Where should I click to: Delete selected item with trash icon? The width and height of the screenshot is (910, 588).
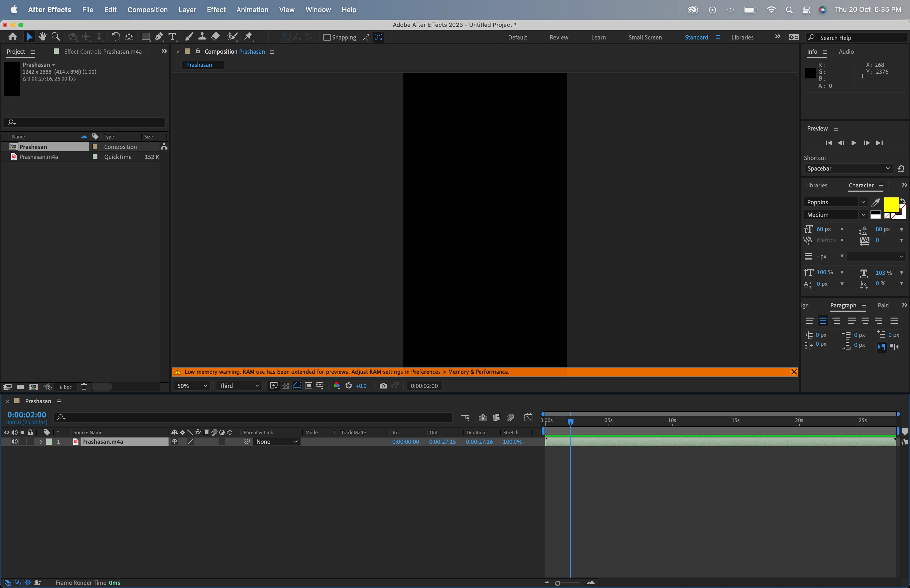[84, 387]
